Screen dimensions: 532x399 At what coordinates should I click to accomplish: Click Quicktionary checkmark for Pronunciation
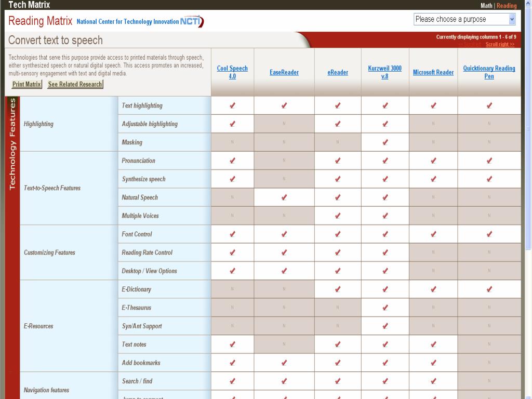click(x=489, y=161)
